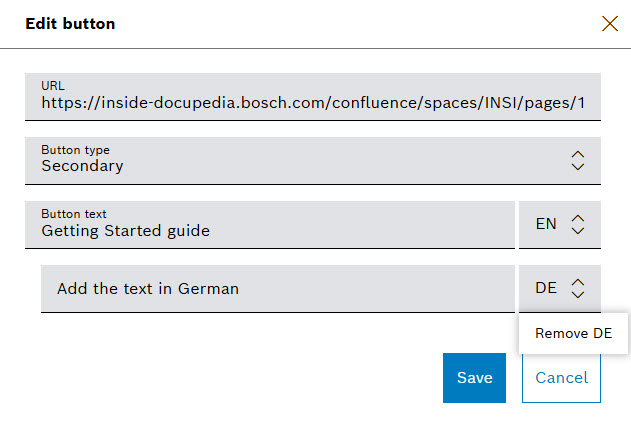Click the Getting Started guide text
This screenshot has height=428, width=631.
(125, 231)
